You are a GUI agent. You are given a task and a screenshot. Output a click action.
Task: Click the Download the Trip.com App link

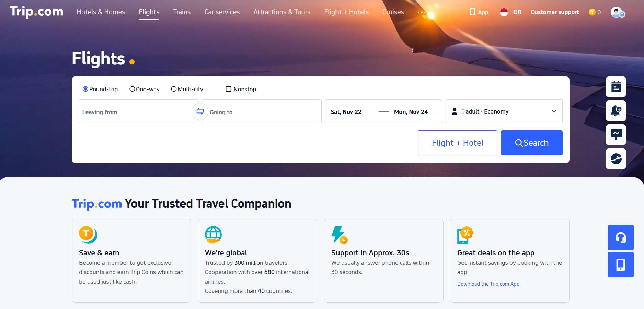[x=488, y=284]
